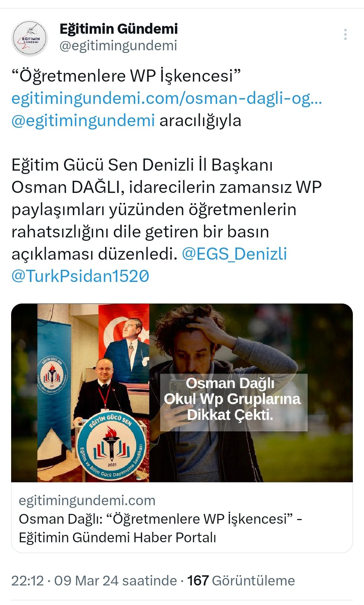The image size is (364, 605).
Task: Open the @egitimingundemi mention before "aracılığıyla"
Action: point(83,120)
